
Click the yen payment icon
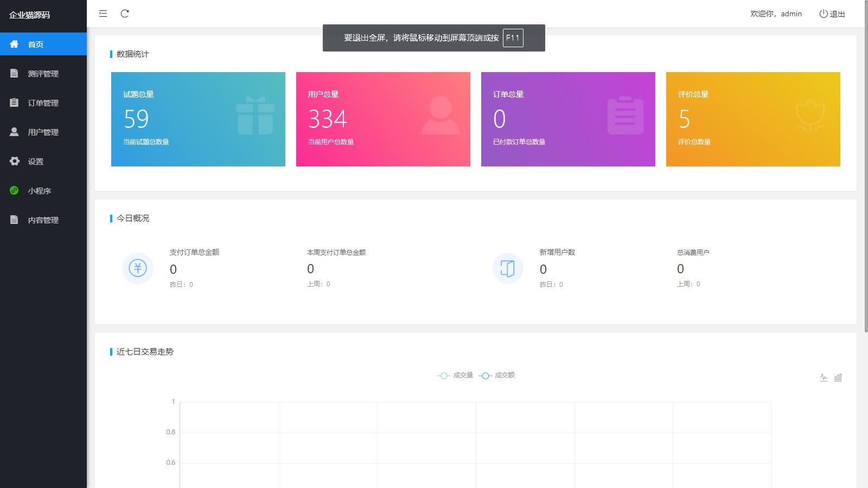(x=138, y=268)
